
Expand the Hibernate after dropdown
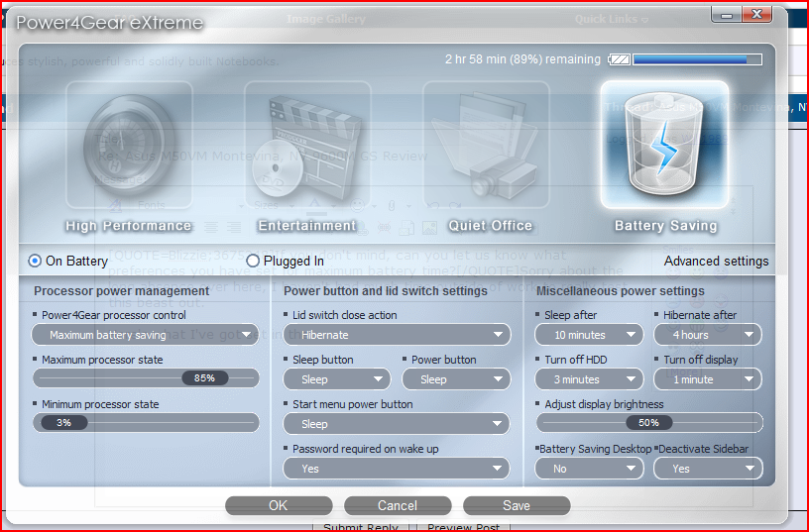click(708, 335)
